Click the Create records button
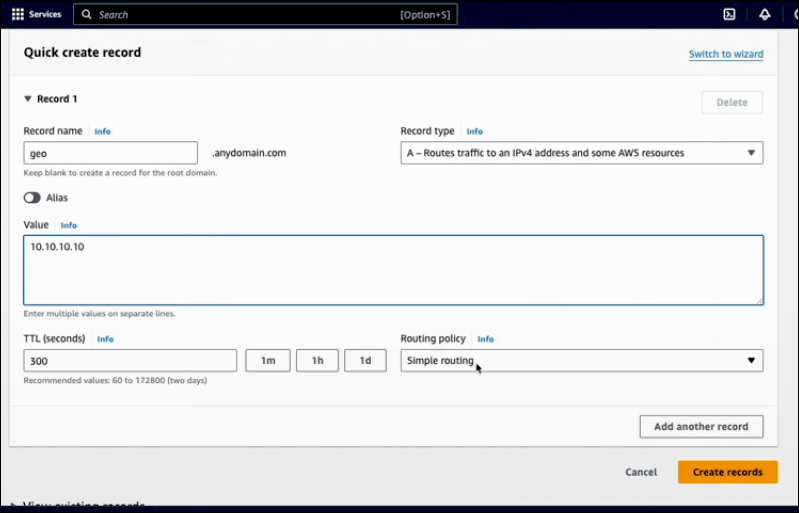The width and height of the screenshot is (799, 513). click(727, 472)
